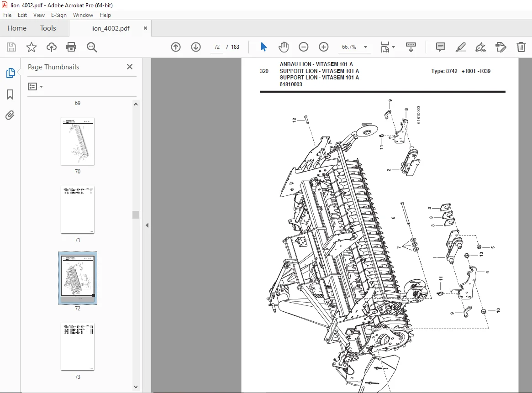Zoom in with the plus button

click(x=324, y=47)
